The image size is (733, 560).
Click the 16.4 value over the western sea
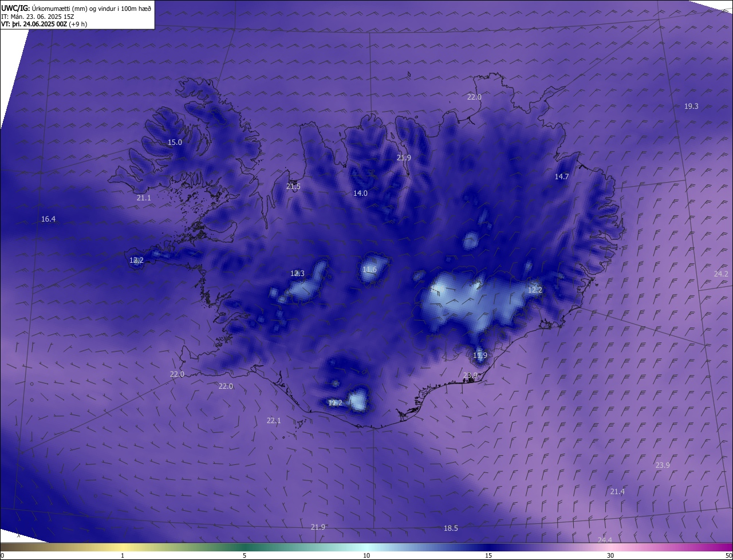(48, 219)
